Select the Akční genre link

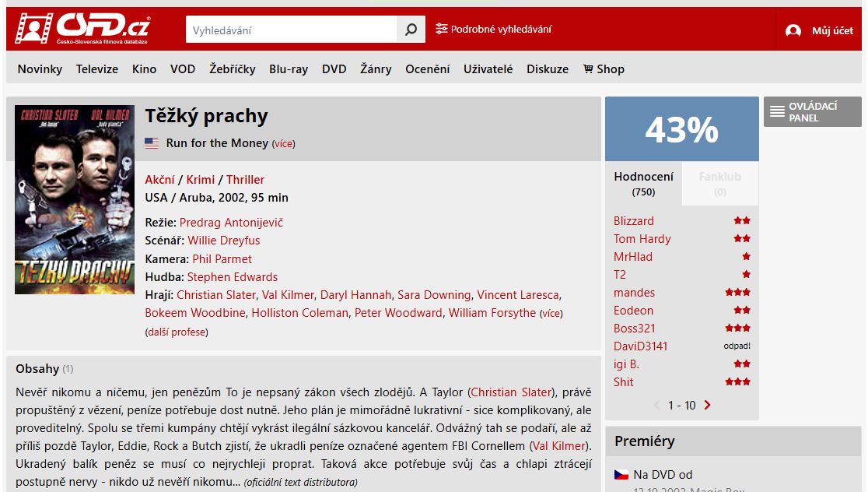[159, 180]
